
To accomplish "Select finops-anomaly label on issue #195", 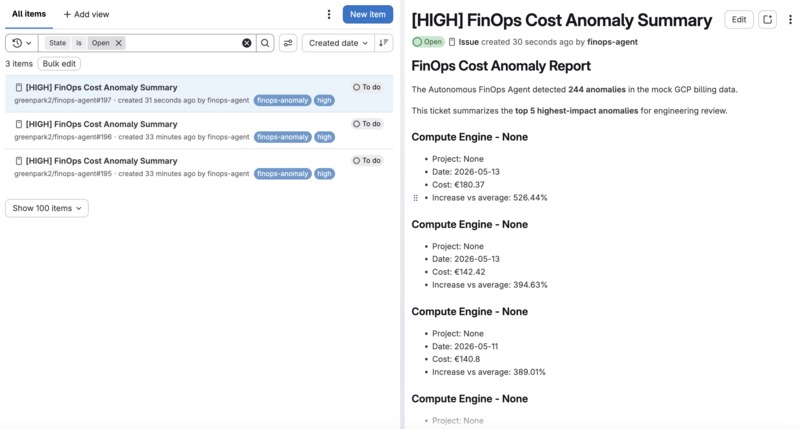I will point(282,174).
